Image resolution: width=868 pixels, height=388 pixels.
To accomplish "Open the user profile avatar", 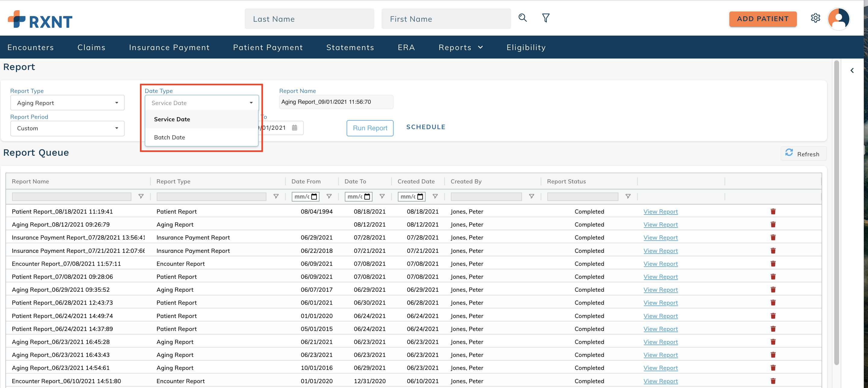I will [x=838, y=19].
